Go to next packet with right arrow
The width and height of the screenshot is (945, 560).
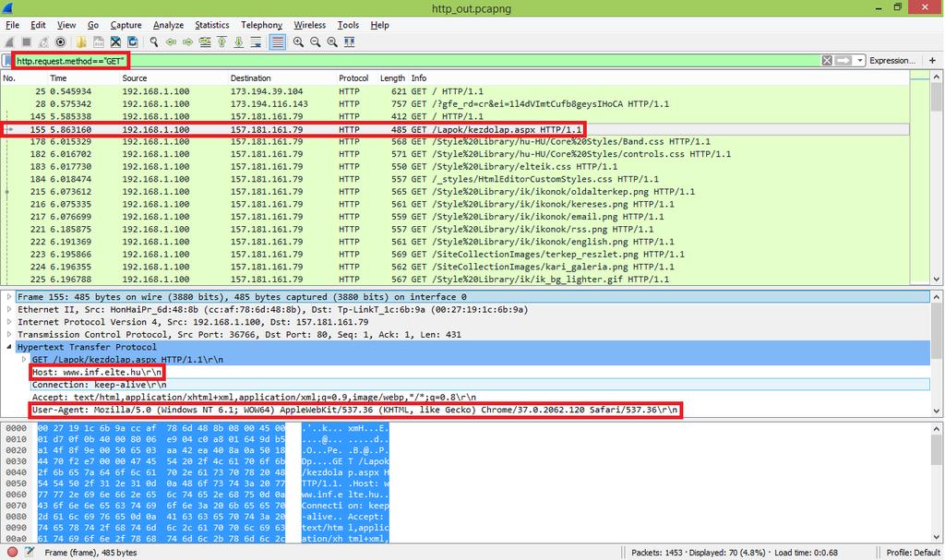pos(188,42)
